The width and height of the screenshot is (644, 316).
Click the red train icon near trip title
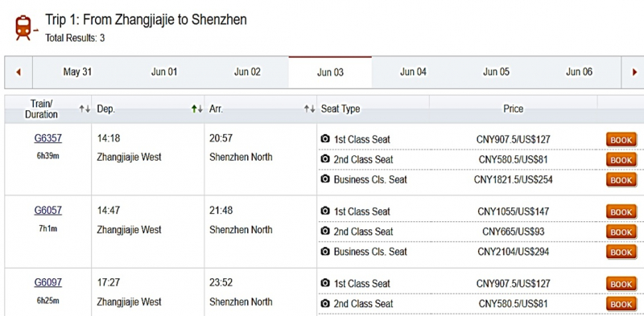pyautogui.click(x=26, y=28)
